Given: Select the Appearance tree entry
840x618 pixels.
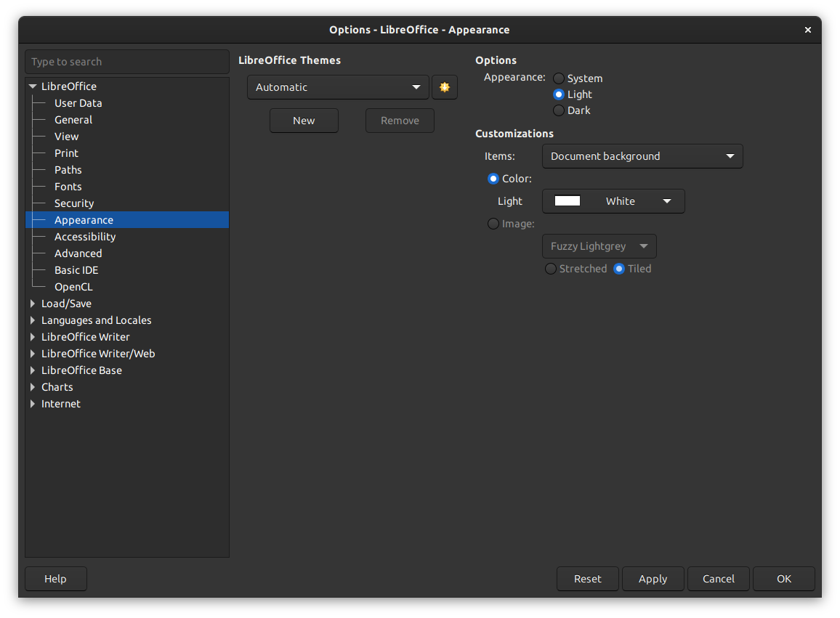Looking at the screenshot, I should [127, 220].
